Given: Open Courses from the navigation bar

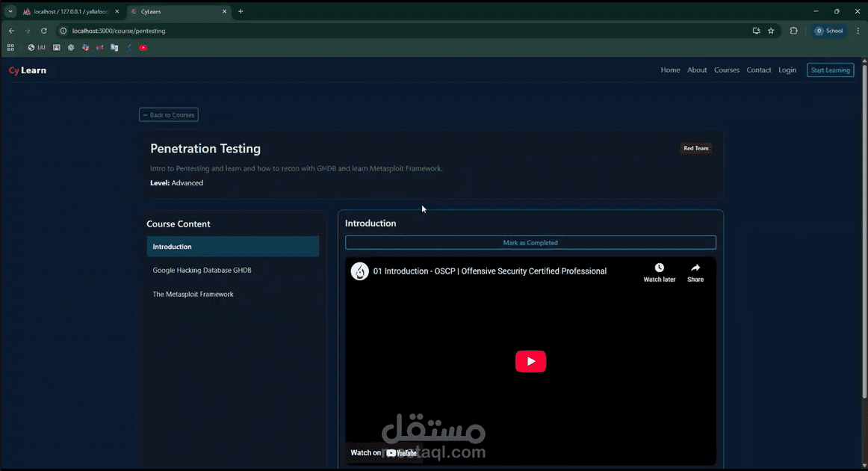Looking at the screenshot, I should (x=726, y=70).
